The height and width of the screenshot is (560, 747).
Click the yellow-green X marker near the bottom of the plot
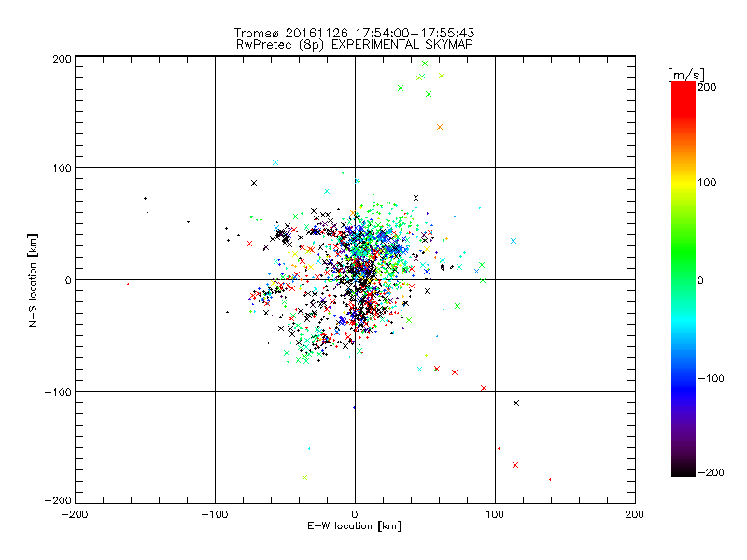coord(305,478)
